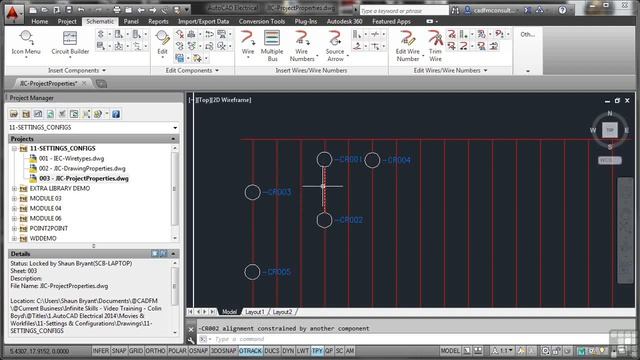The height and width of the screenshot is (360, 640).
Task: Switch to Layout2 drawing tab
Action: point(282,312)
